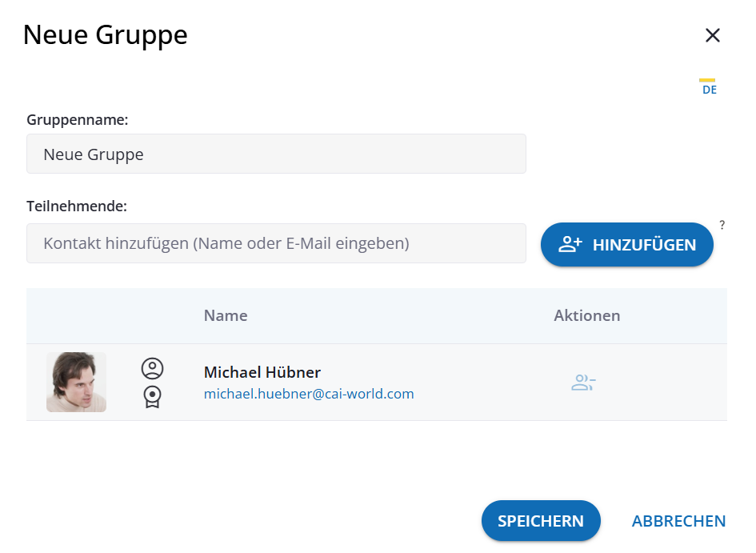This screenshot has height=553, width=756.
Task: Switch language using the DE switcher
Action: [x=709, y=89]
